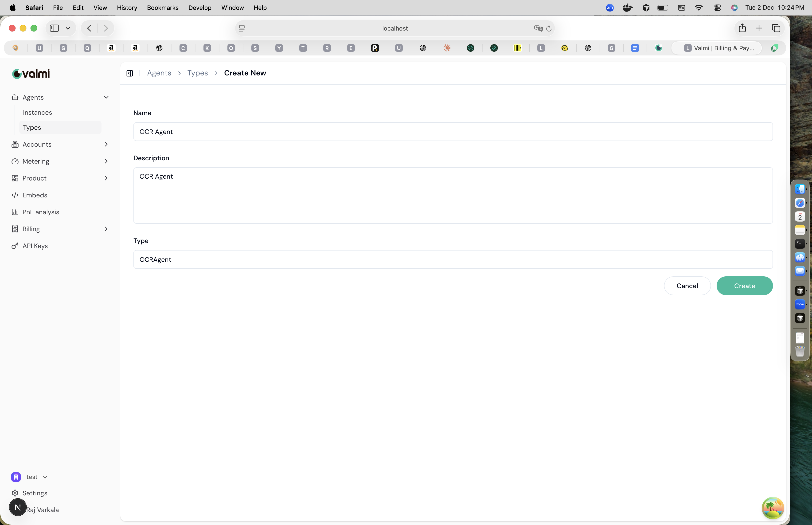Expand the Accounts section
812x525 pixels.
point(106,144)
